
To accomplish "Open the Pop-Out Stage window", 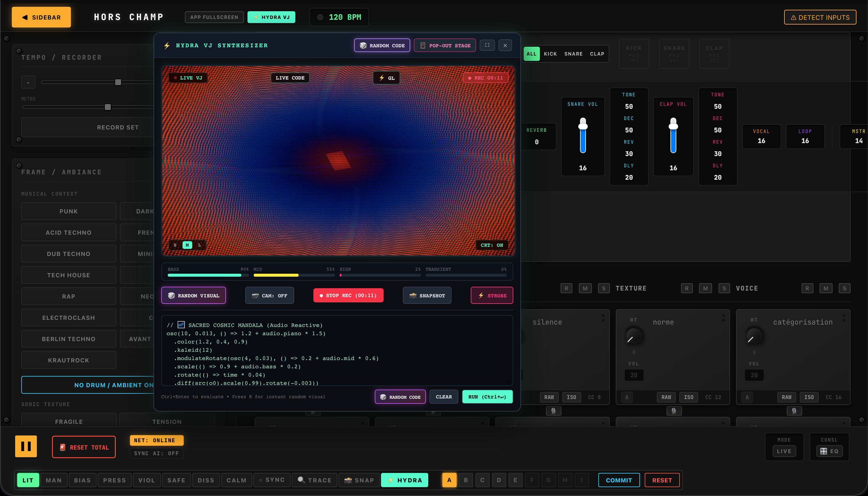I will 445,45.
